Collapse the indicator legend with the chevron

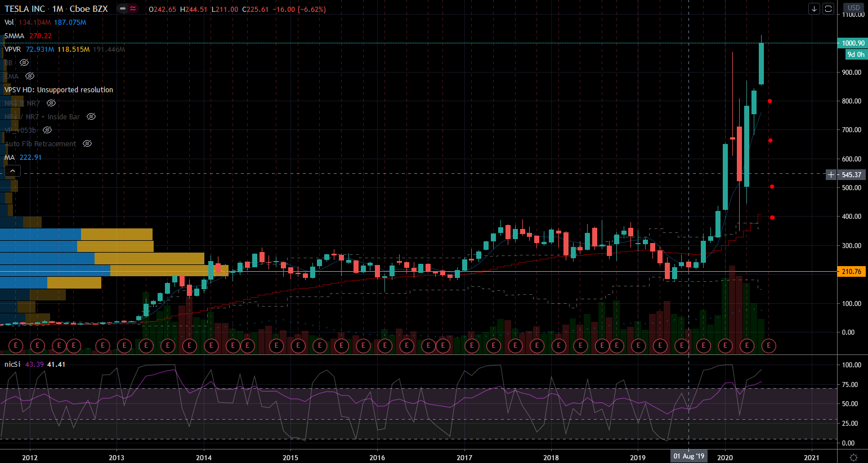point(12,170)
